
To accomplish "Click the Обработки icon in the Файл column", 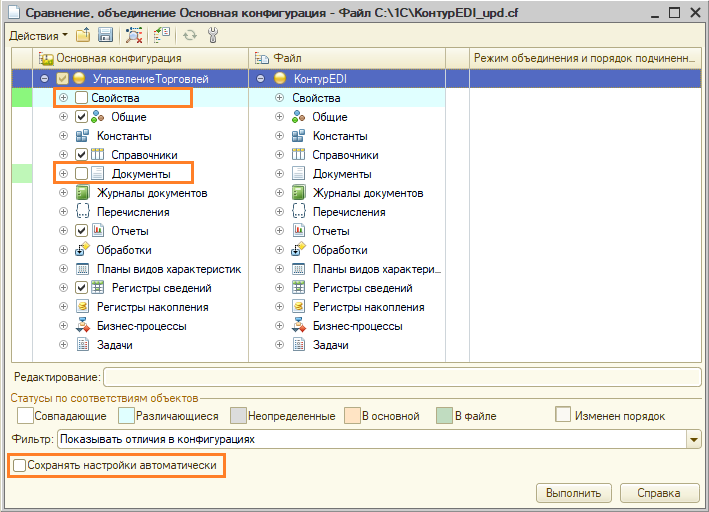I will point(298,249).
